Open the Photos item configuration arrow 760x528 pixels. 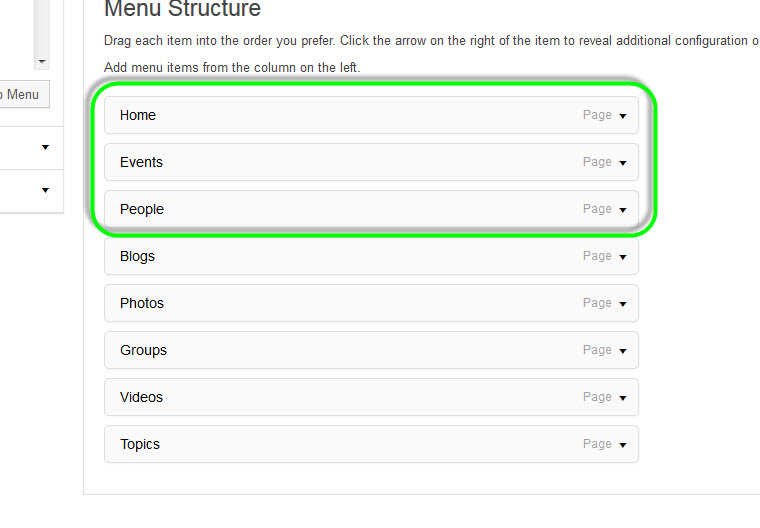coord(623,304)
